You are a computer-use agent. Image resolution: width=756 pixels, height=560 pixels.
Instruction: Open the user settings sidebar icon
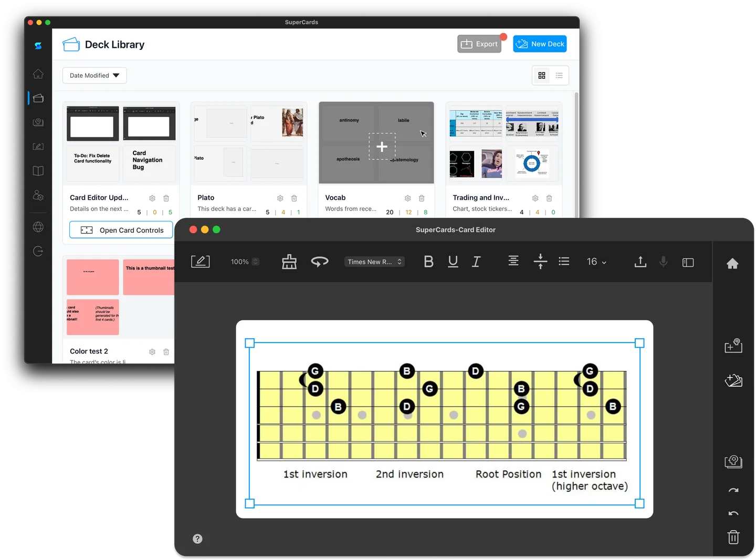[x=38, y=195]
